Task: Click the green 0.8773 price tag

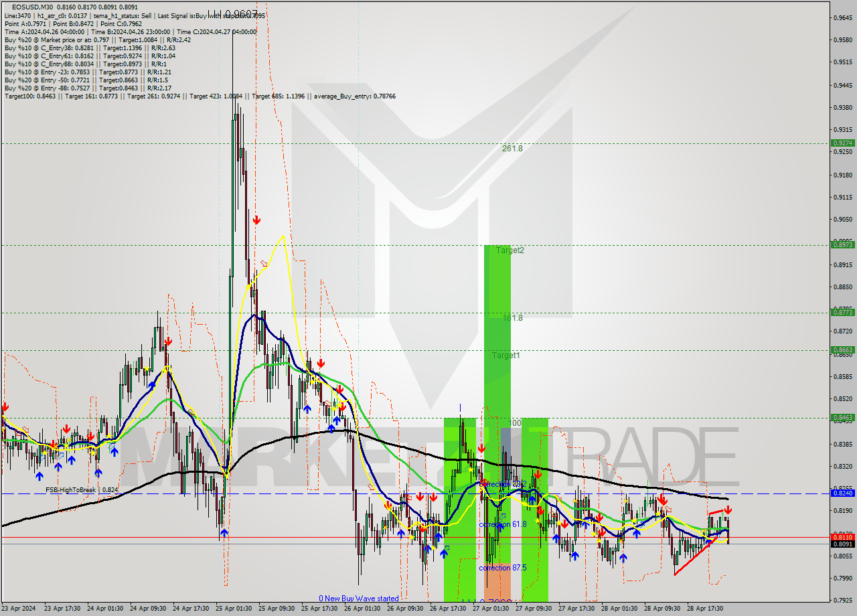Action: coord(842,312)
